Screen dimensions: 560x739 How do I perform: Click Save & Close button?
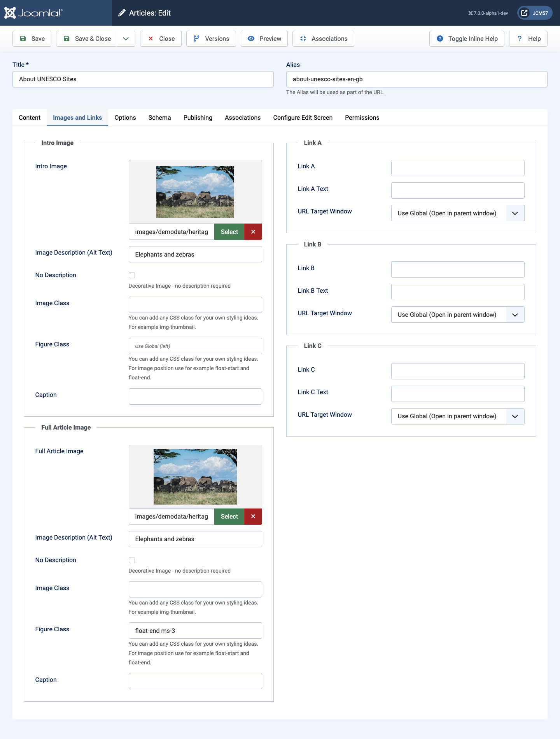click(x=86, y=38)
